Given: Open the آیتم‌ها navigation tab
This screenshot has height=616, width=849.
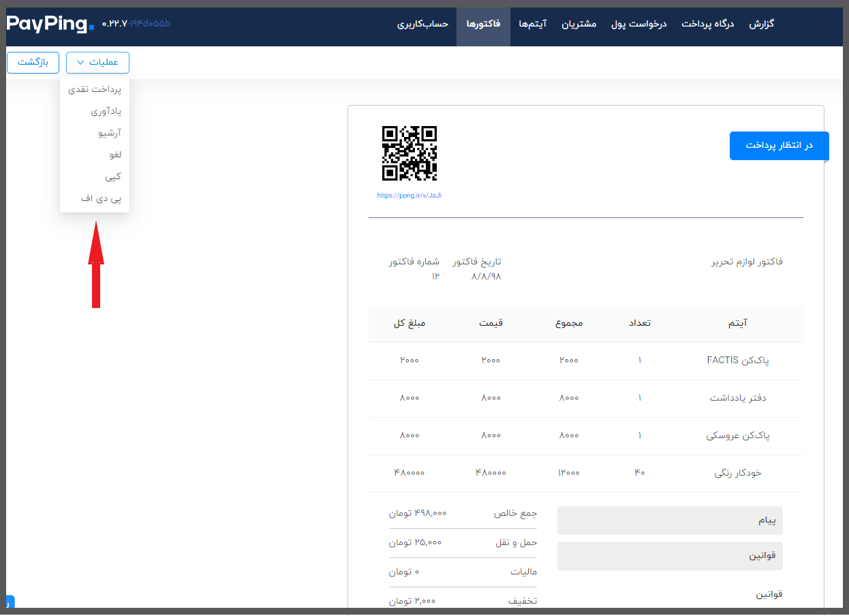Looking at the screenshot, I should tap(532, 24).
